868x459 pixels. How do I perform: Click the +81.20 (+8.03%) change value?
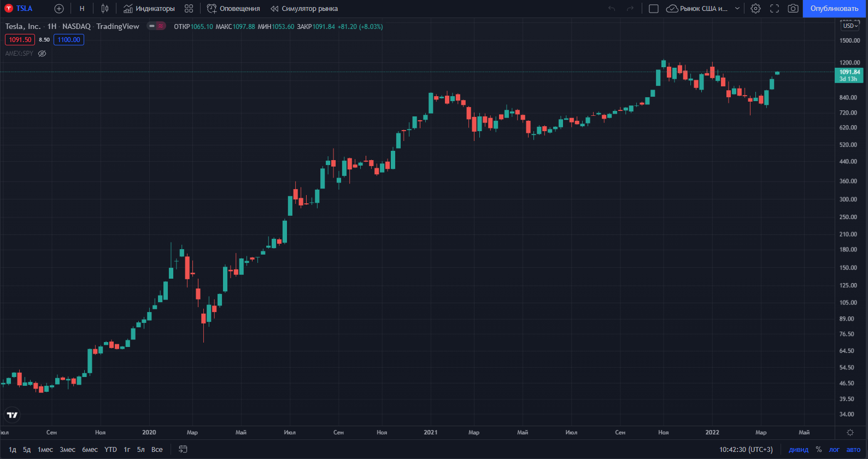pyautogui.click(x=360, y=27)
